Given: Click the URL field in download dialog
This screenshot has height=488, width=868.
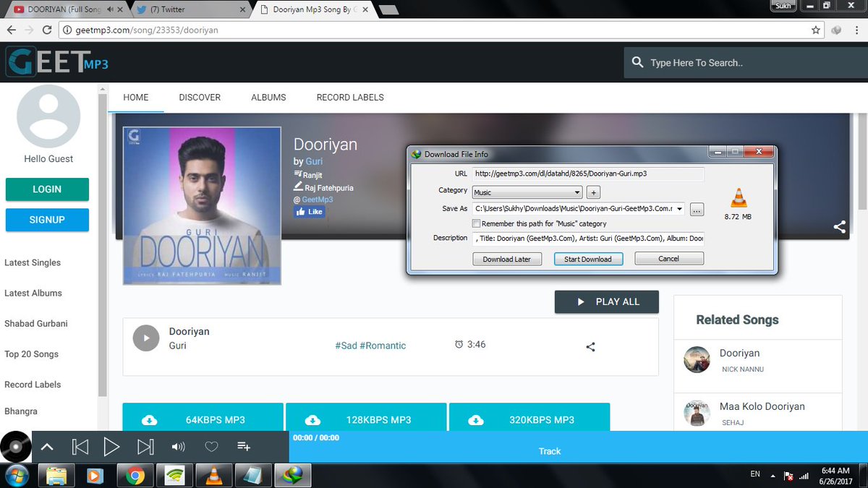Looking at the screenshot, I should click(x=588, y=174).
